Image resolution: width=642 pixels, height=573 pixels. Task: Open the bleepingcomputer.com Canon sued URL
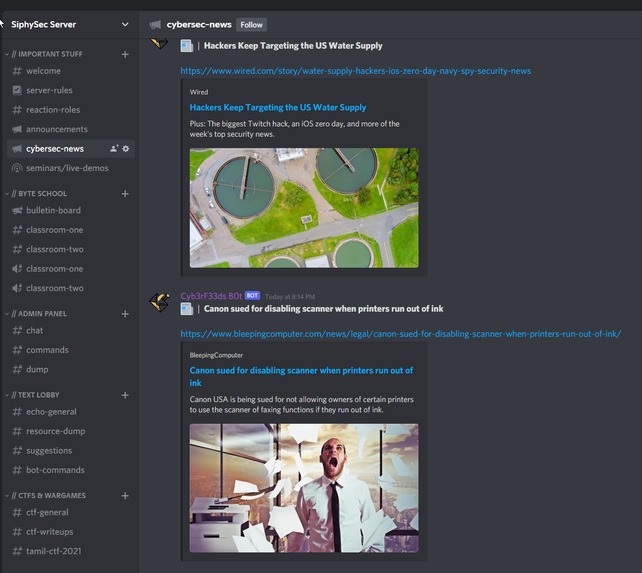[400, 334]
